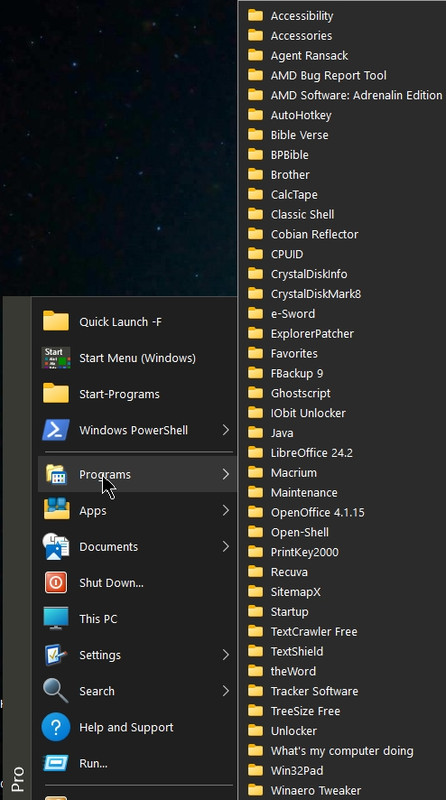Image resolution: width=446 pixels, height=800 pixels.
Task: Click the Start Menu (Windows) icon
Action: point(56,358)
